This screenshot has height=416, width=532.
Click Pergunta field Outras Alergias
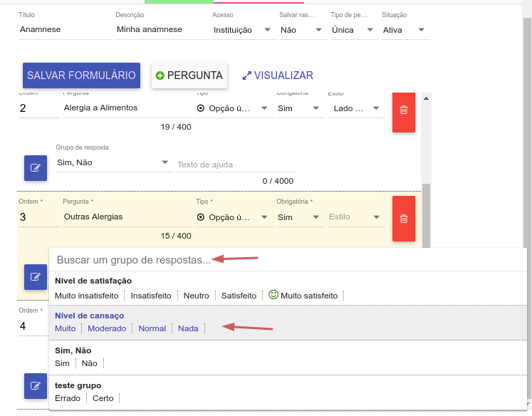click(x=127, y=217)
